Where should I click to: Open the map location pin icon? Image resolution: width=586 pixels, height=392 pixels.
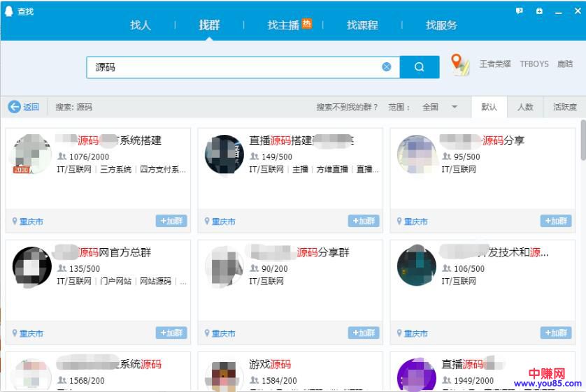tap(459, 64)
